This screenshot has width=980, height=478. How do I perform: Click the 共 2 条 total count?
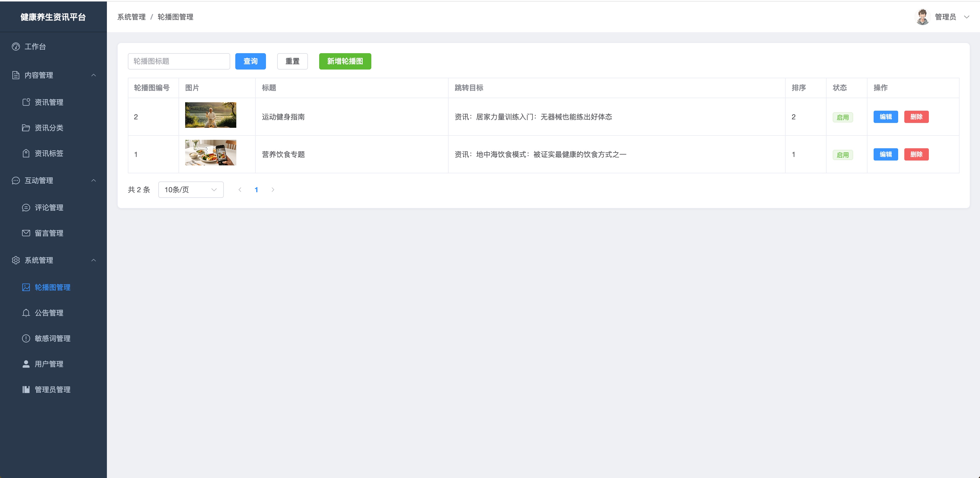tap(139, 190)
